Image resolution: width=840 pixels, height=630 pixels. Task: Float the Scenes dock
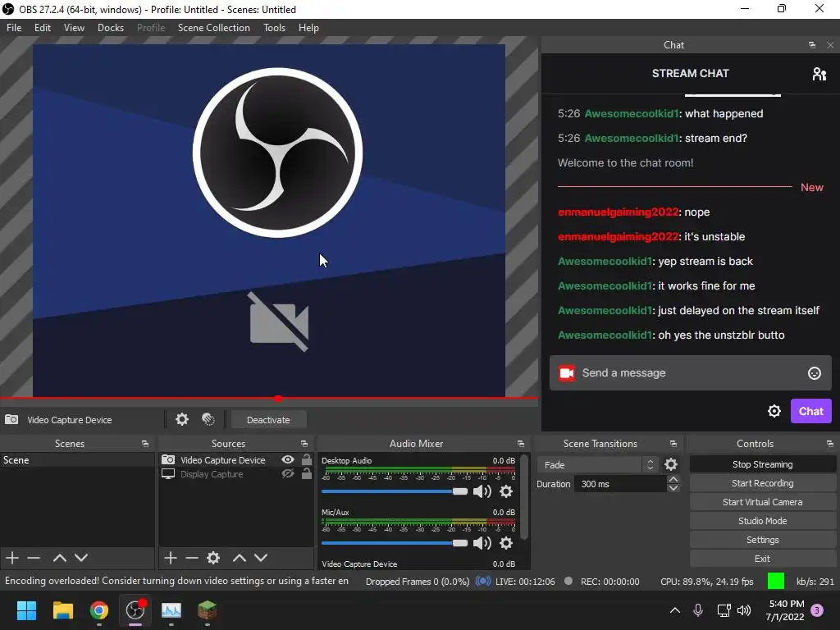coord(145,444)
